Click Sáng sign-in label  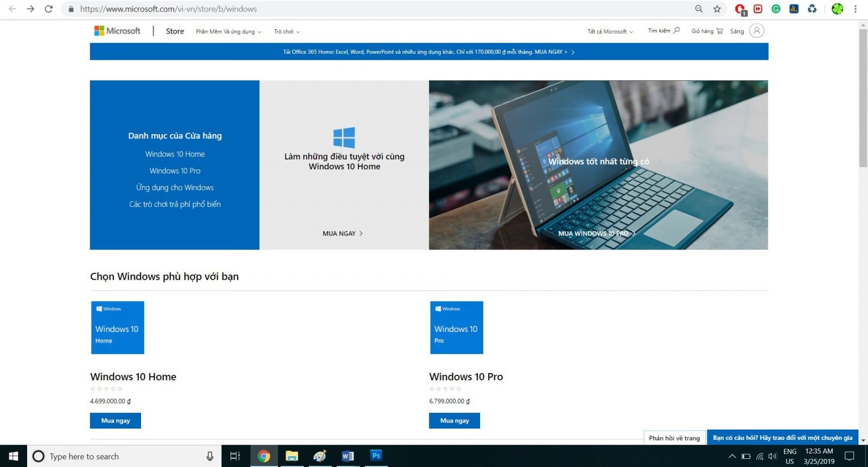pos(737,31)
